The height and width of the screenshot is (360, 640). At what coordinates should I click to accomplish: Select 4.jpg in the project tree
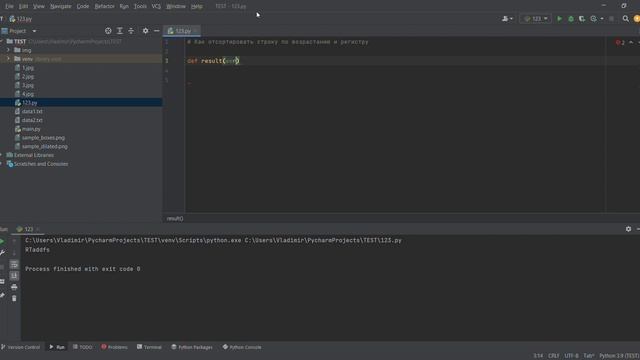click(x=28, y=94)
